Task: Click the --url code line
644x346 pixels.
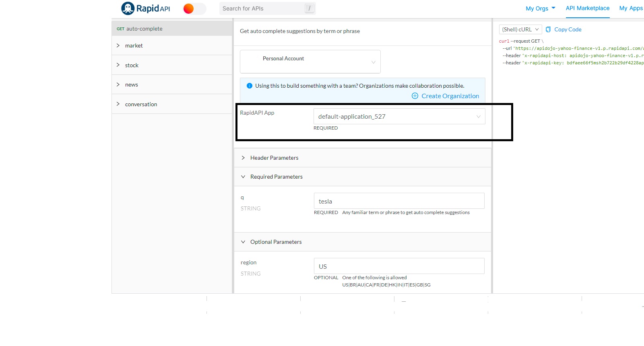Action: pos(573,48)
